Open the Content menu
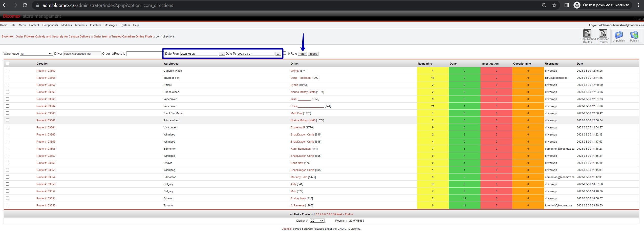The width and height of the screenshot is (644, 233). tap(34, 25)
